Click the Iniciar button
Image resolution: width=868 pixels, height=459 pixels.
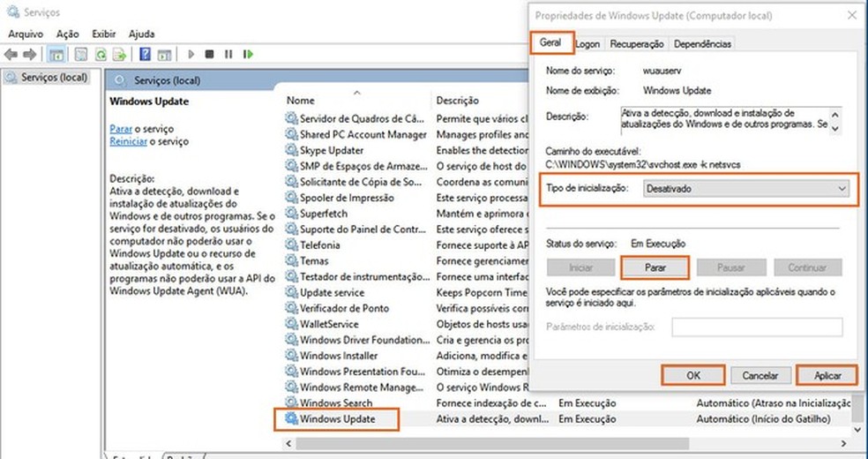click(580, 267)
